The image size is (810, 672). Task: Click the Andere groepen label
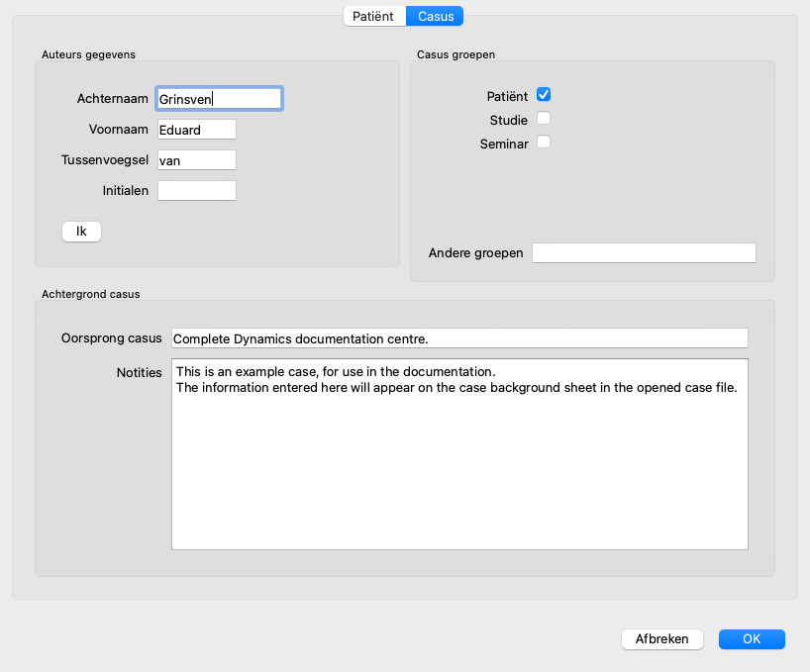[x=475, y=253]
